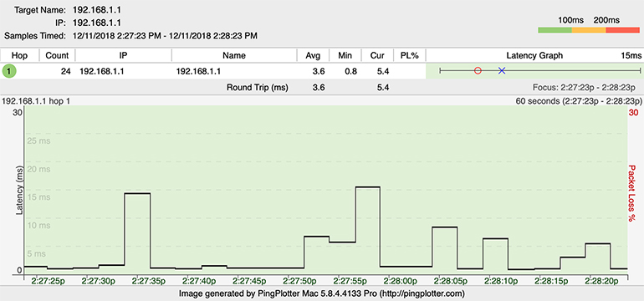Click the 2:27:35p time axis tick
The height and width of the screenshot is (301, 644).
click(x=149, y=281)
